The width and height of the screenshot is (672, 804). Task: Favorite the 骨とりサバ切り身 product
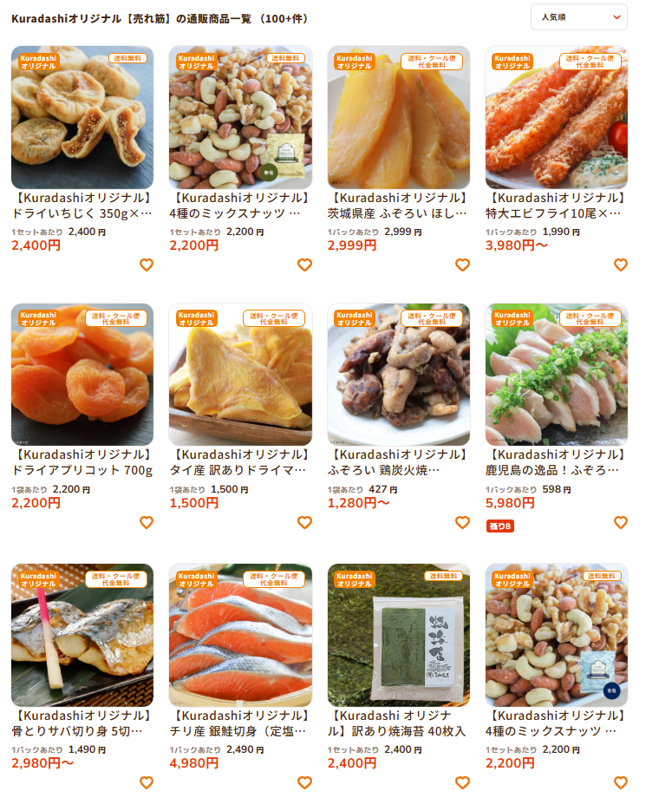click(x=147, y=783)
